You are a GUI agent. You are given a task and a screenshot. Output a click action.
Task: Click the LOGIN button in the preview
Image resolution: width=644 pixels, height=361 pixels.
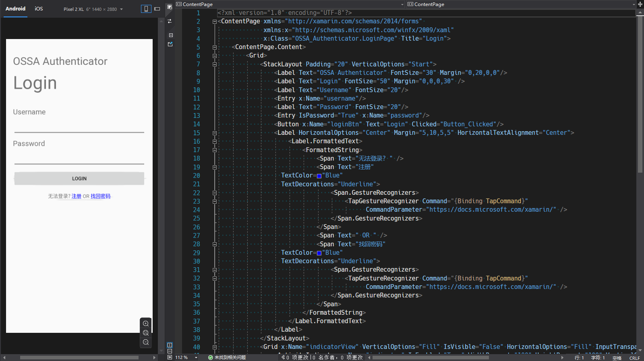tap(79, 179)
